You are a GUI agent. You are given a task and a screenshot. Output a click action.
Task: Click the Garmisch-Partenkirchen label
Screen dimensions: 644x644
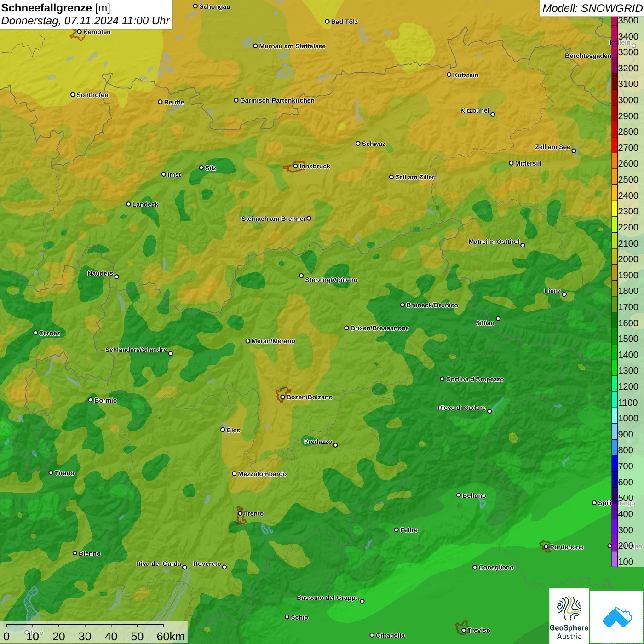pyautogui.click(x=277, y=100)
